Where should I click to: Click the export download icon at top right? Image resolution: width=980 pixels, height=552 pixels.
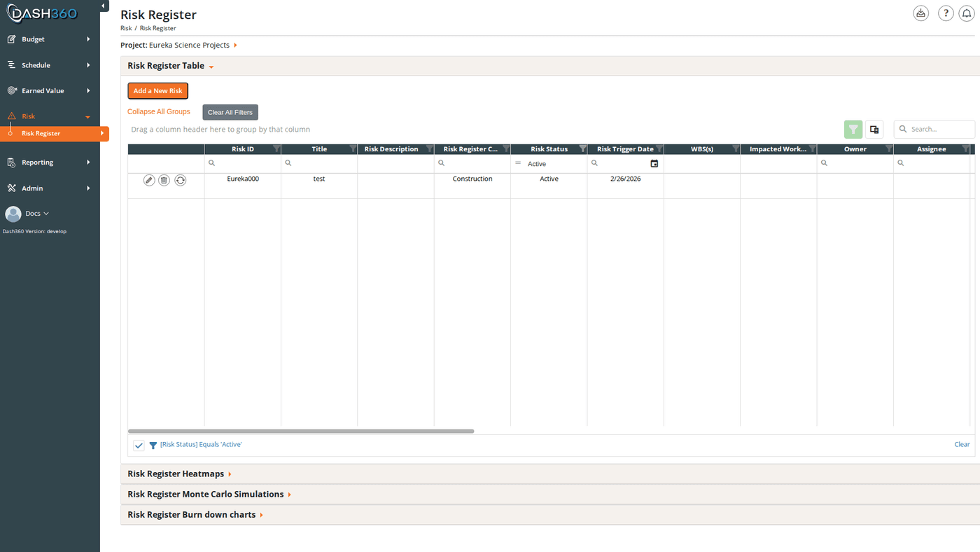tap(920, 13)
